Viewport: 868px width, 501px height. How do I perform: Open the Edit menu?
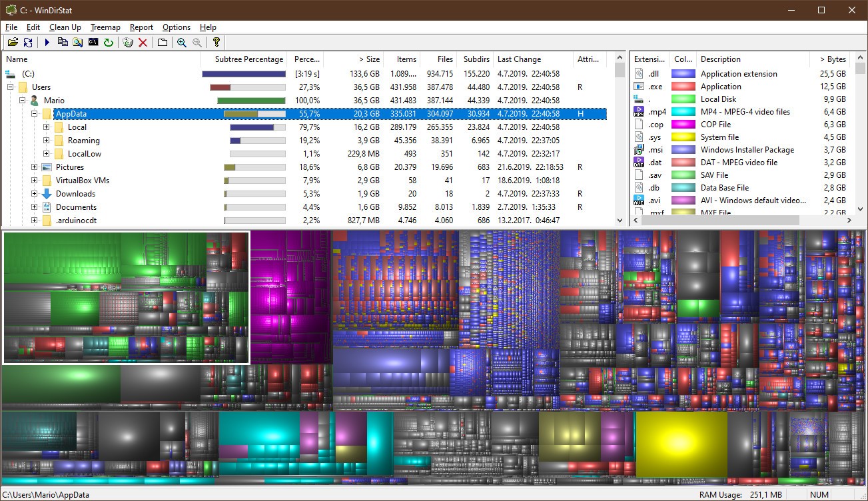click(x=33, y=27)
